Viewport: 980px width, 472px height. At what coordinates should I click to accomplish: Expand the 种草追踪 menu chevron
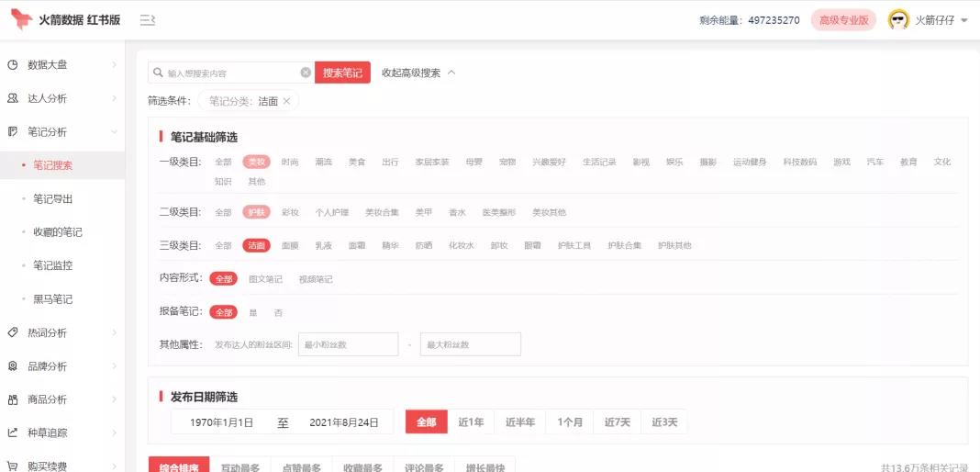(114, 433)
